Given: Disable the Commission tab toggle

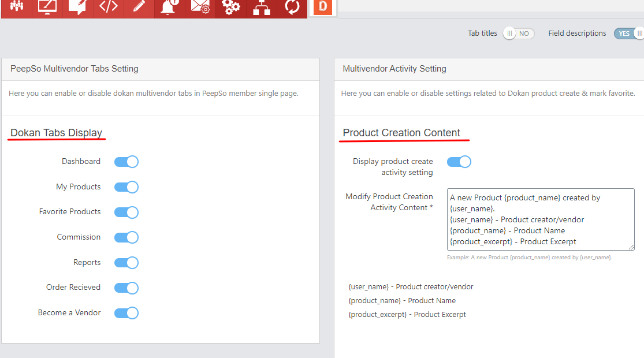Looking at the screenshot, I should [126, 237].
